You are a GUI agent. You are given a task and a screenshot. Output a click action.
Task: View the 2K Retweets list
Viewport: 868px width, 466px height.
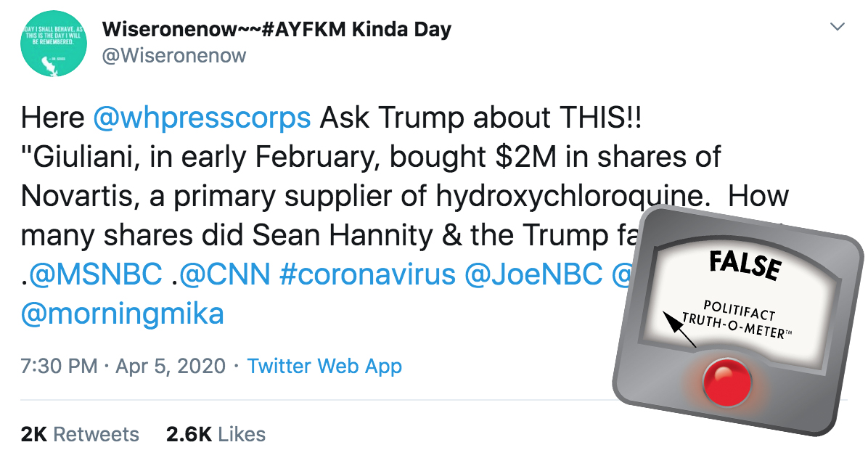tap(80, 434)
